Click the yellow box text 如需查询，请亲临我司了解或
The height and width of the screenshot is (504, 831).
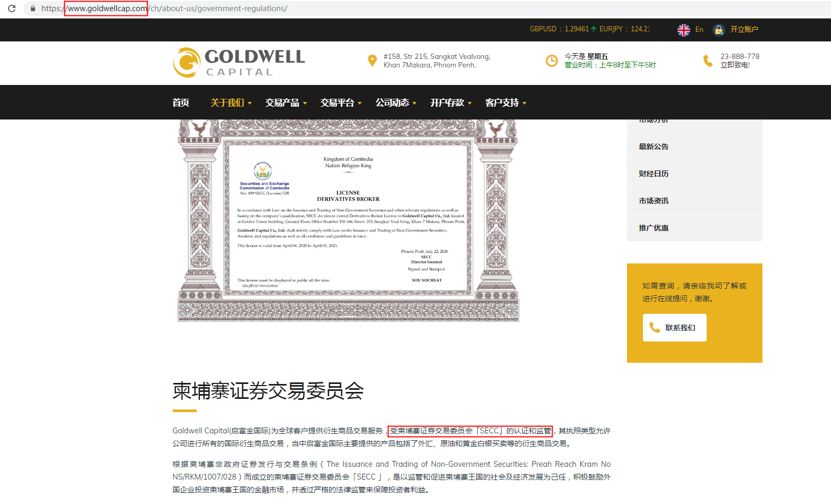pos(694,286)
